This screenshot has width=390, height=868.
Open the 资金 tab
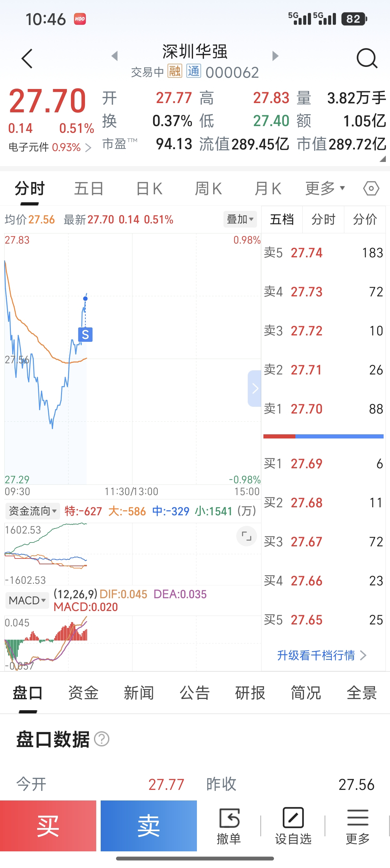(x=83, y=693)
